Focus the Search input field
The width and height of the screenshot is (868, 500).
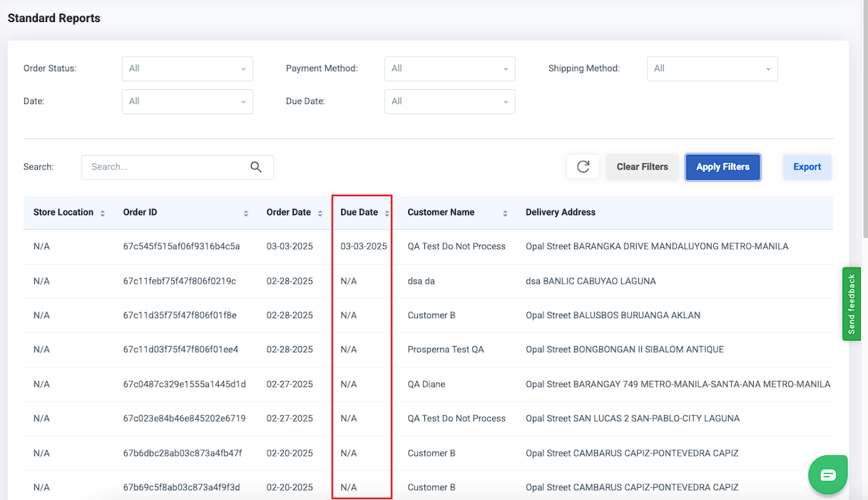tap(178, 167)
